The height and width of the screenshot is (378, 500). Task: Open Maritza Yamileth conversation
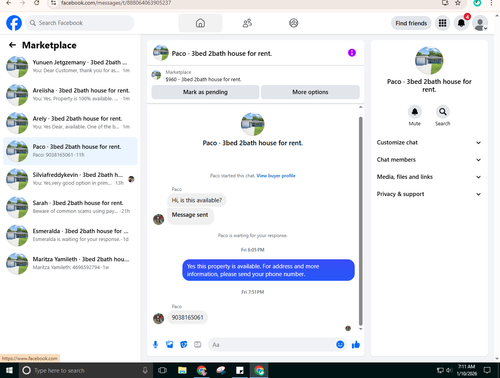(70, 263)
